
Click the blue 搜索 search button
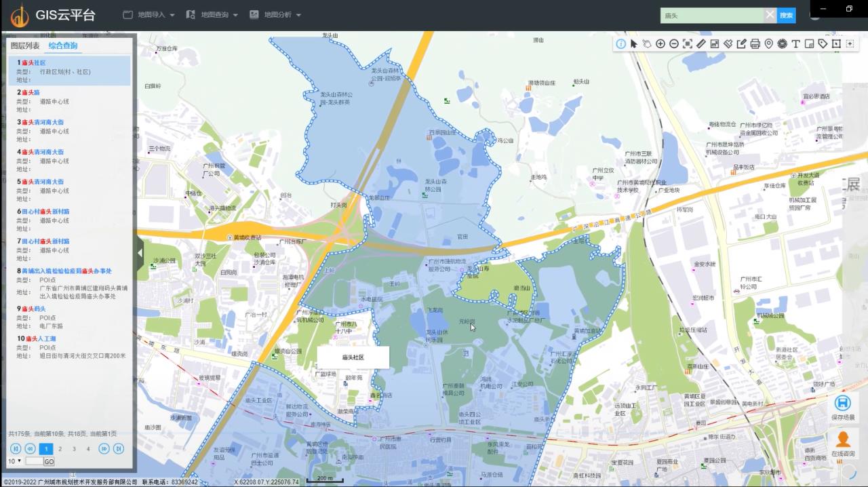786,15
